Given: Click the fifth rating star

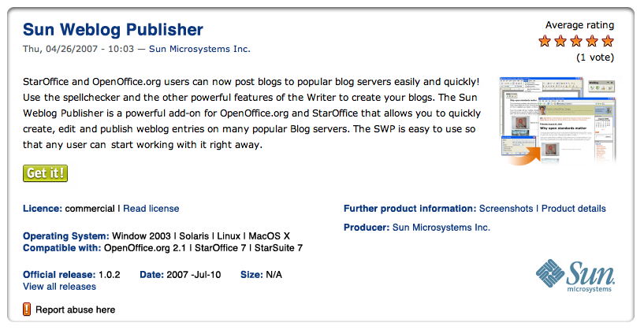Looking at the screenshot, I should tap(608, 42).
